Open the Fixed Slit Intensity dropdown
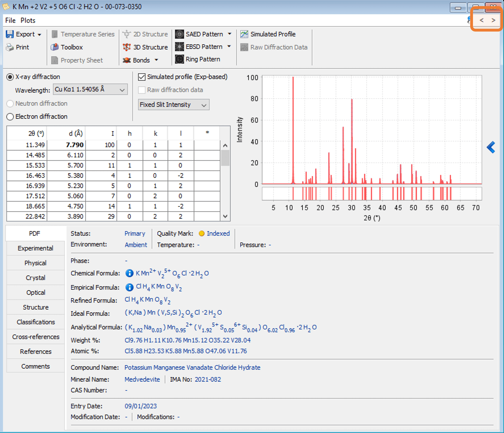Screen dimensions: 504x433 [174, 105]
